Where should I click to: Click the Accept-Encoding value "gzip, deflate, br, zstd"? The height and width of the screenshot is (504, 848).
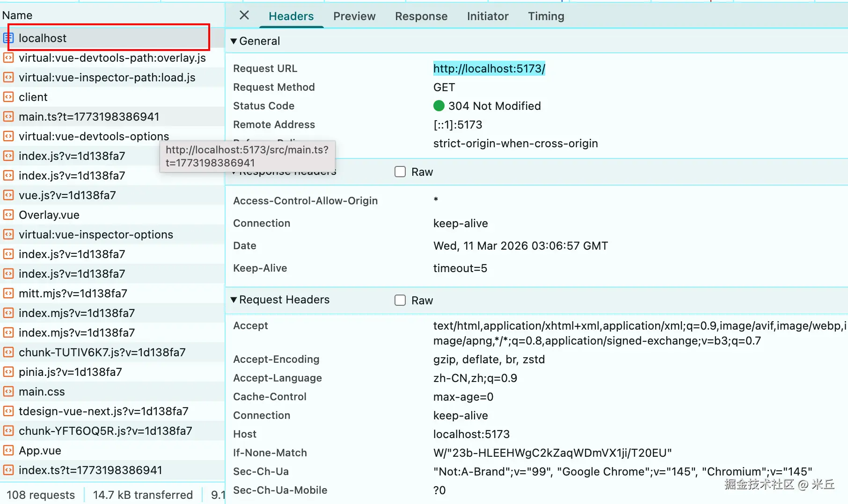pyautogui.click(x=489, y=360)
